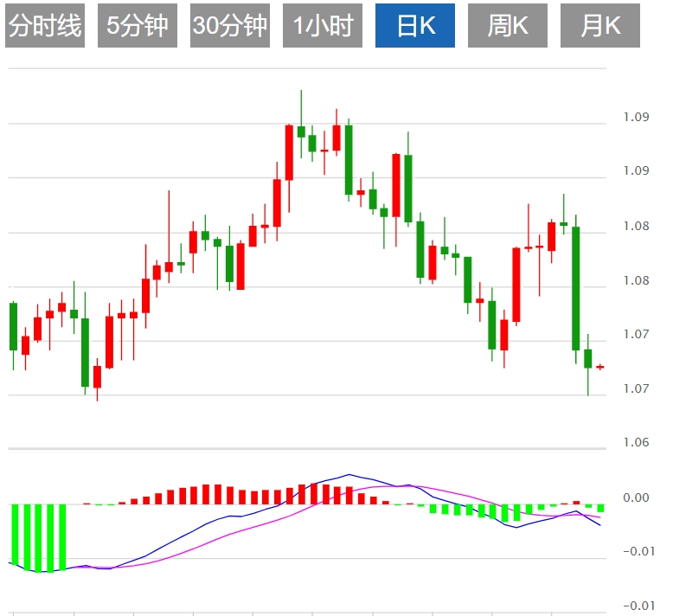Click the lowest 1.07 price axis label
The height and width of the screenshot is (616, 673).
point(636,388)
